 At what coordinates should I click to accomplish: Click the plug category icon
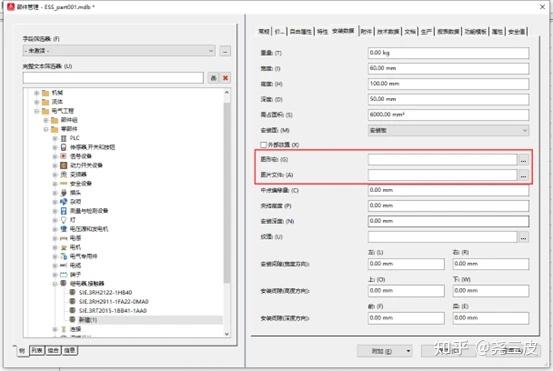[63, 193]
